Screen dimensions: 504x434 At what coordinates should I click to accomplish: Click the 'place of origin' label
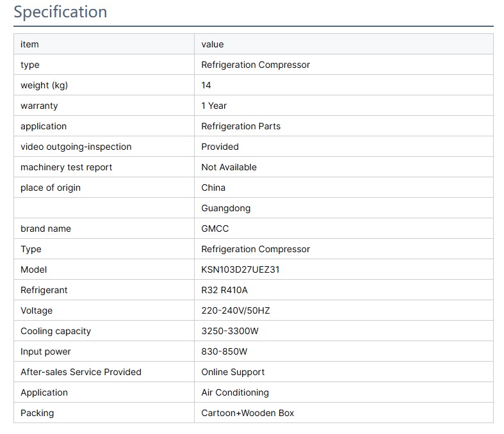pyautogui.click(x=51, y=188)
